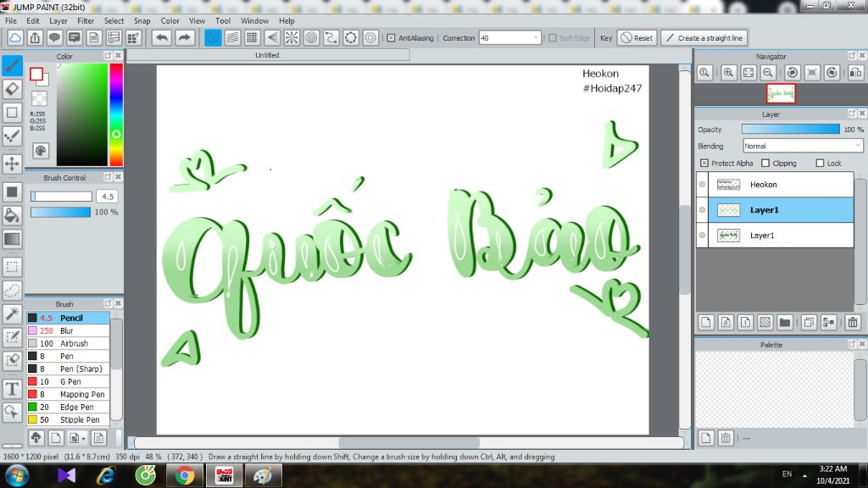Click Zoom Out in the Navigator
868x488 pixels.
[x=768, y=73]
